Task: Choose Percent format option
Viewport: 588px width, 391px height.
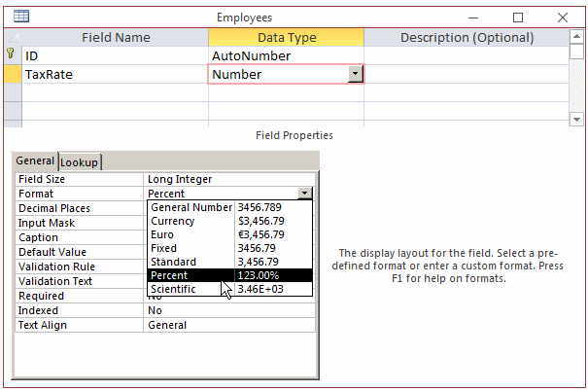Action: click(229, 275)
